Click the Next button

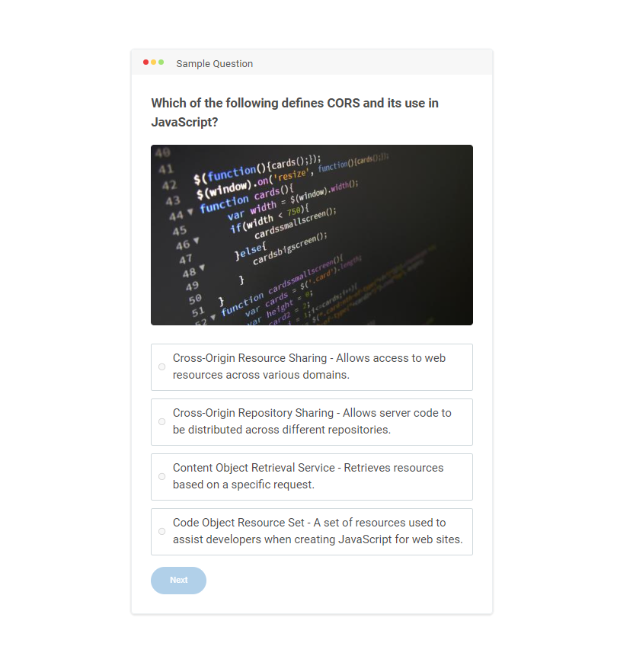(179, 581)
